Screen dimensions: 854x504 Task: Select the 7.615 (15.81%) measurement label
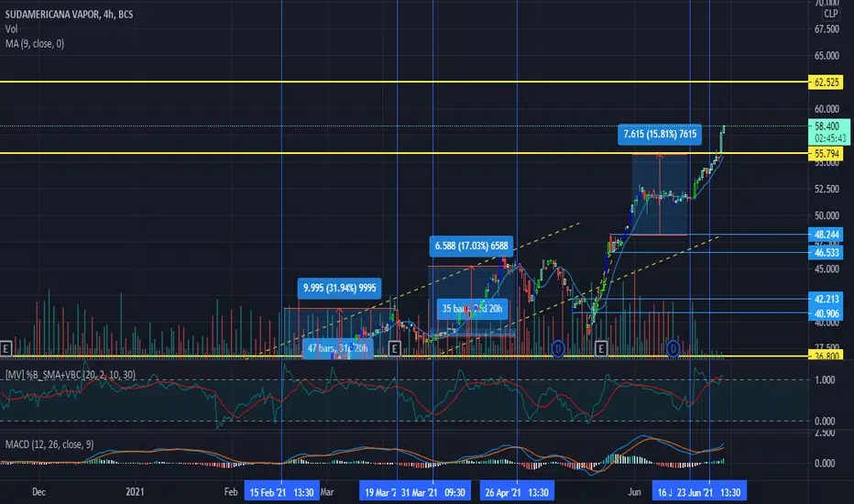tap(660, 134)
